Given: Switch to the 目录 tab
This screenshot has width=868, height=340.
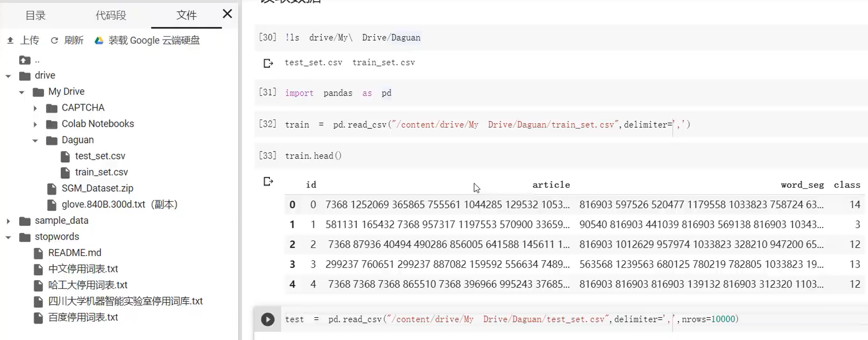Looking at the screenshot, I should pyautogui.click(x=36, y=15).
